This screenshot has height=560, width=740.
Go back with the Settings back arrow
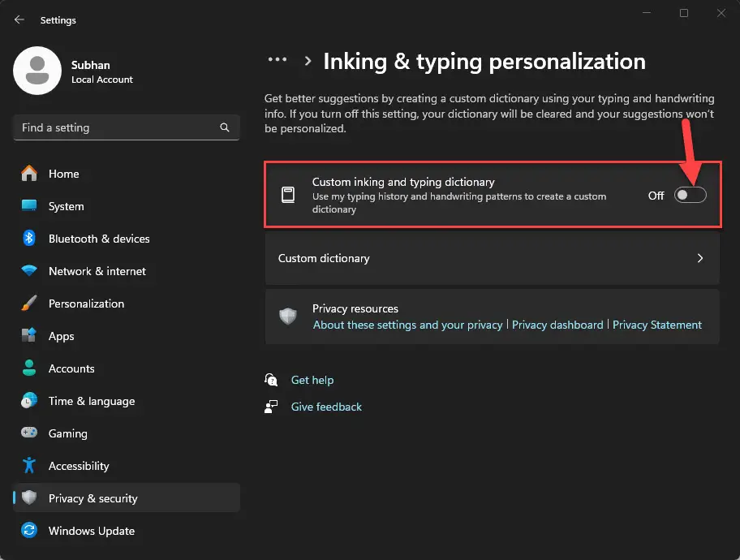tap(19, 19)
